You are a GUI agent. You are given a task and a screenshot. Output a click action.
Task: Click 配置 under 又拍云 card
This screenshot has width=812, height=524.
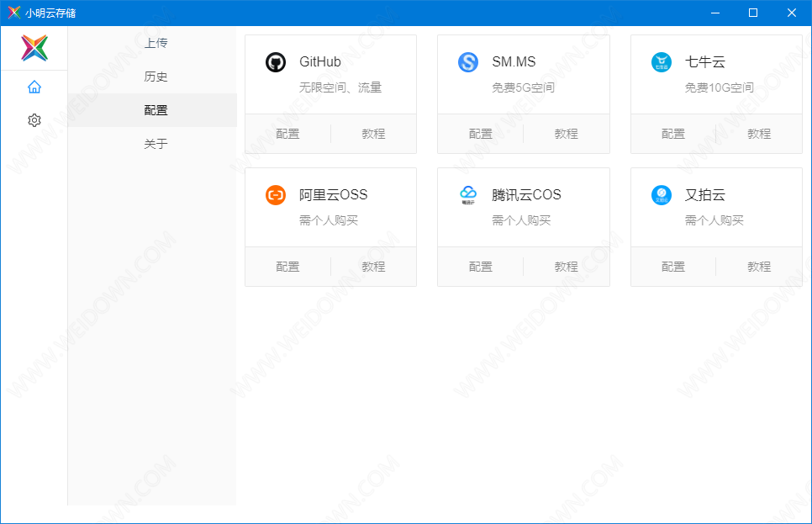[x=673, y=267]
